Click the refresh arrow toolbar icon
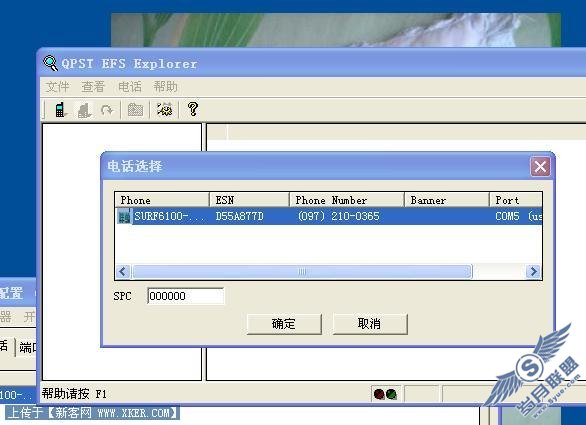Viewport: 586px width, 425px height. click(x=107, y=110)
